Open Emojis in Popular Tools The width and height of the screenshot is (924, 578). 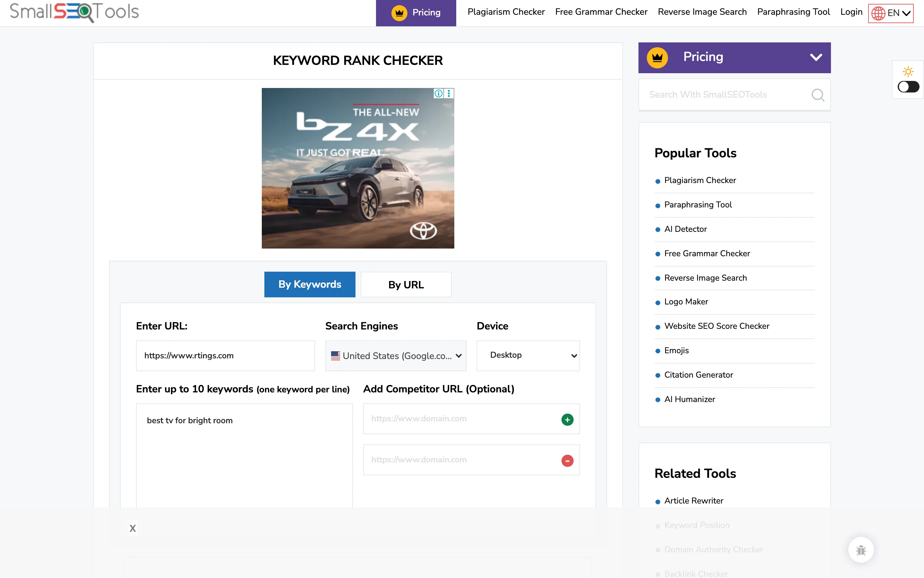677,351
